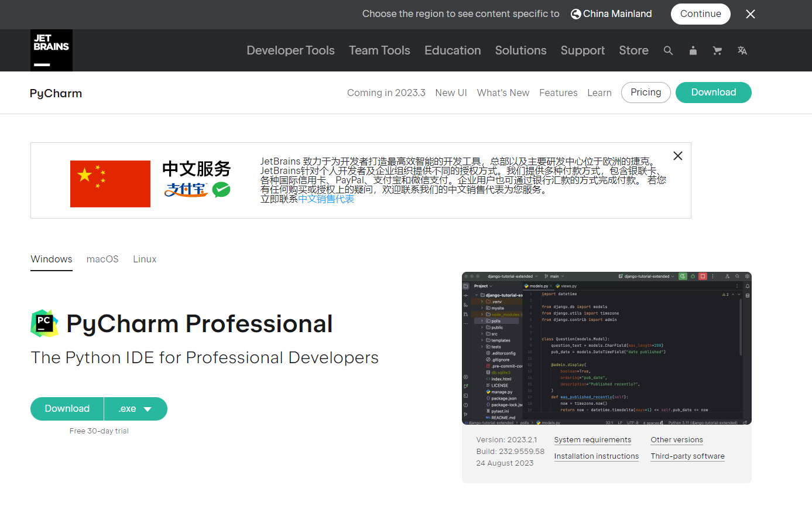Click the 中文服务 heading in banner
This screenshot has width=812, height=519.
point(197,169)
